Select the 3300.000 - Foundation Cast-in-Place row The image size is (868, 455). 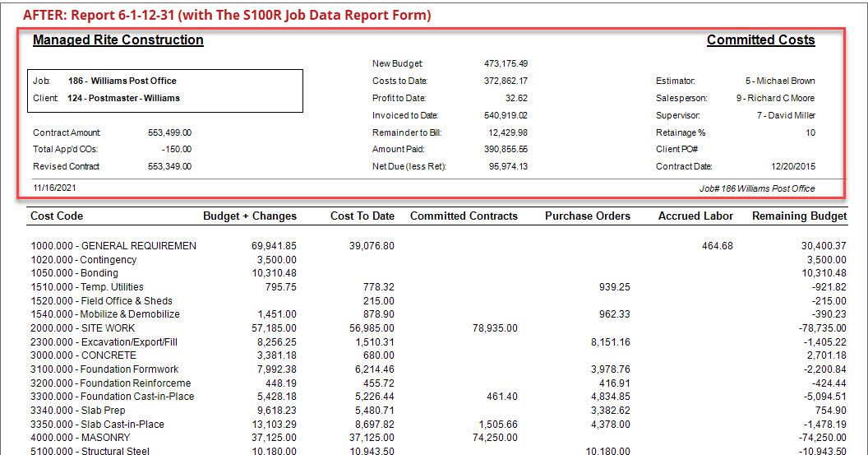(x=438, y=397)
